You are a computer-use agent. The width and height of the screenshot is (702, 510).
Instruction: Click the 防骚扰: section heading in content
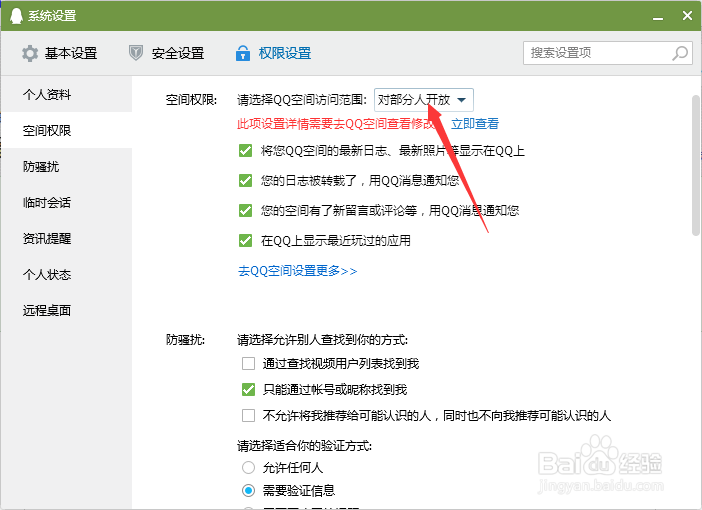pos(185,340)
